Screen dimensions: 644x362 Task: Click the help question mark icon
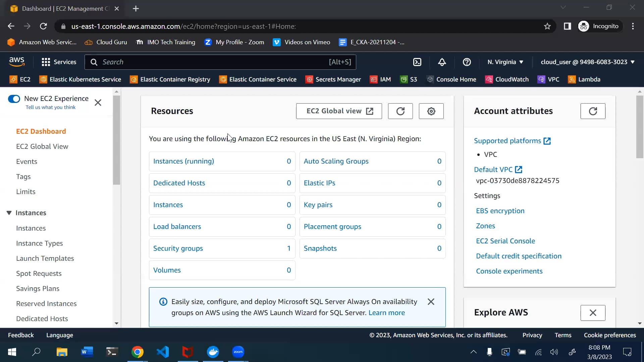[467, 62]
